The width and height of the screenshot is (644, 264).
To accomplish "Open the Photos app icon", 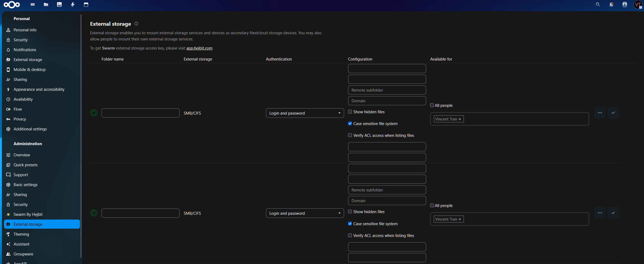I will pos(59,5).
